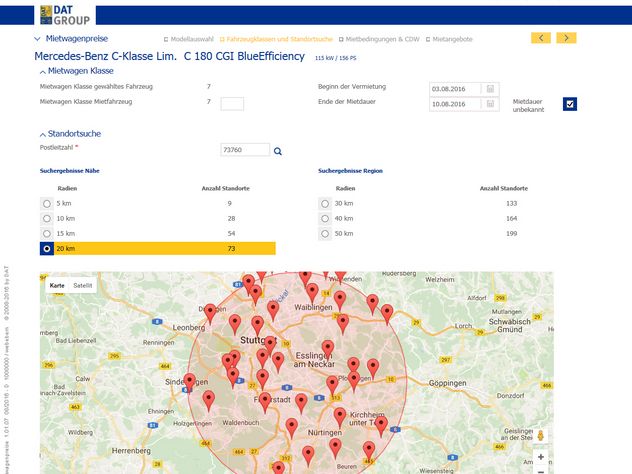Select 40 km region radius
Image resolution: width=632 pixels, height=474 pixels.
click(325, 218)
